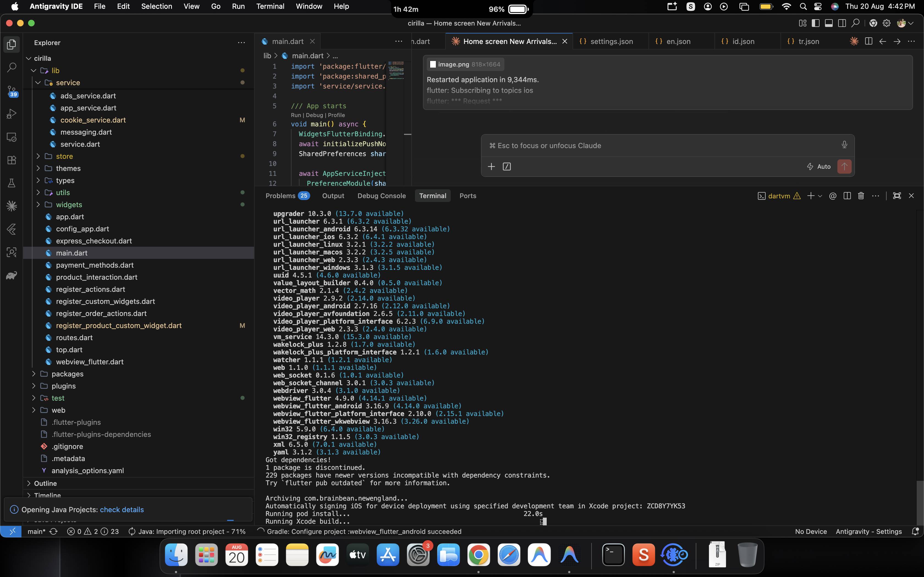This screenshot has width=924, height=577.
Task: Toggle the bottom panel layout icon
Action: (x=829, y=23)
